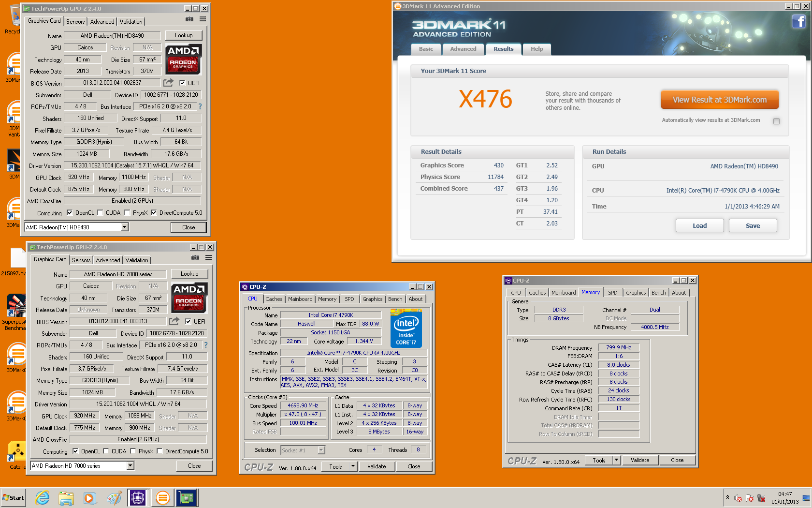Switch to SPD tab in CPU-Z Memory window
812x508 pixels.
coord(612,293)
